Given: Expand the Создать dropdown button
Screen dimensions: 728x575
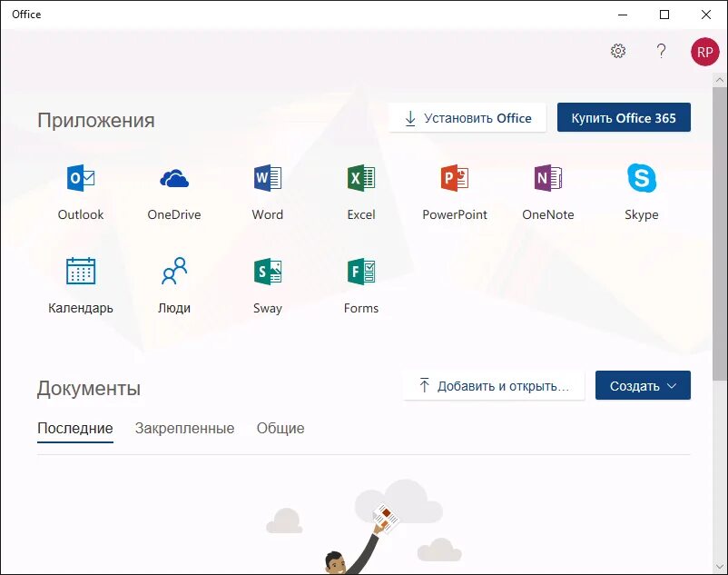Looking at the screenshot, I should click(643, 385).
